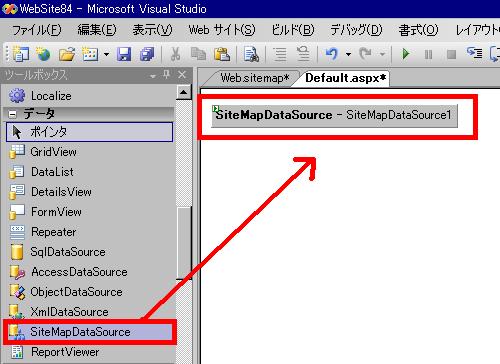
Task: Open the Redo history dropdown arrow
Action: 382,54
